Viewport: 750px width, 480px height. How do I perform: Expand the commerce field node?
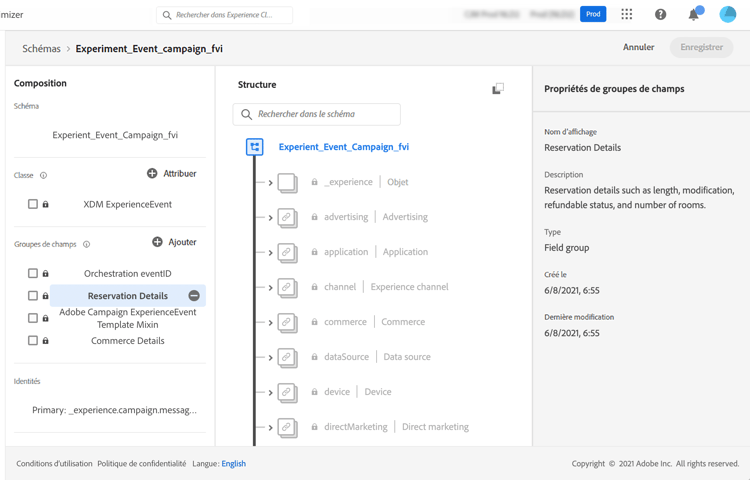271,322
